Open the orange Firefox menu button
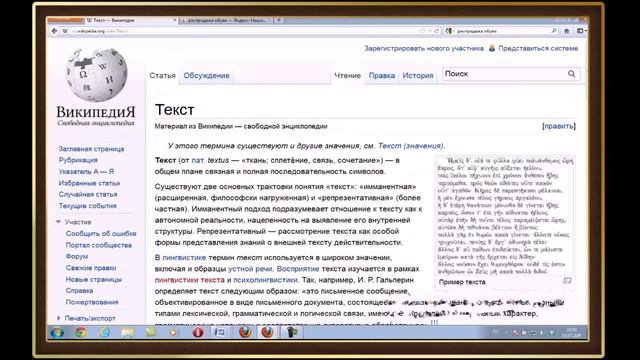This screenshot has width=640, height=360. coord(65,20)
